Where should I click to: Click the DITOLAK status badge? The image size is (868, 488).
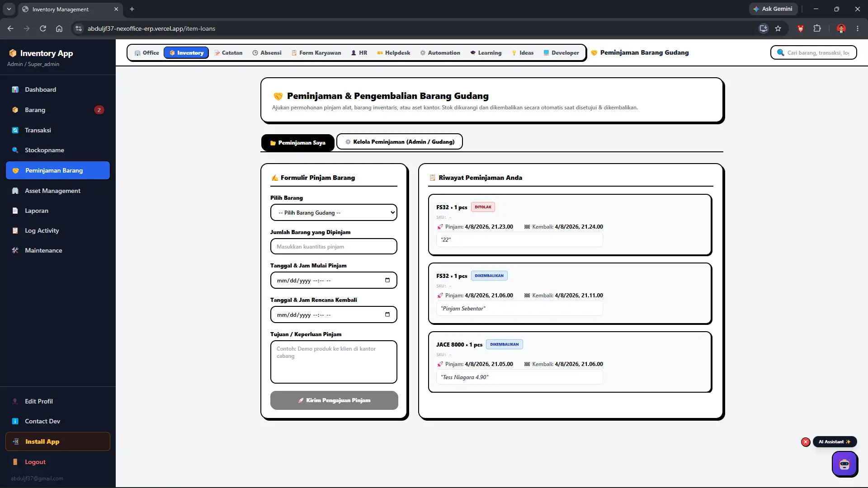click(483, 207)
